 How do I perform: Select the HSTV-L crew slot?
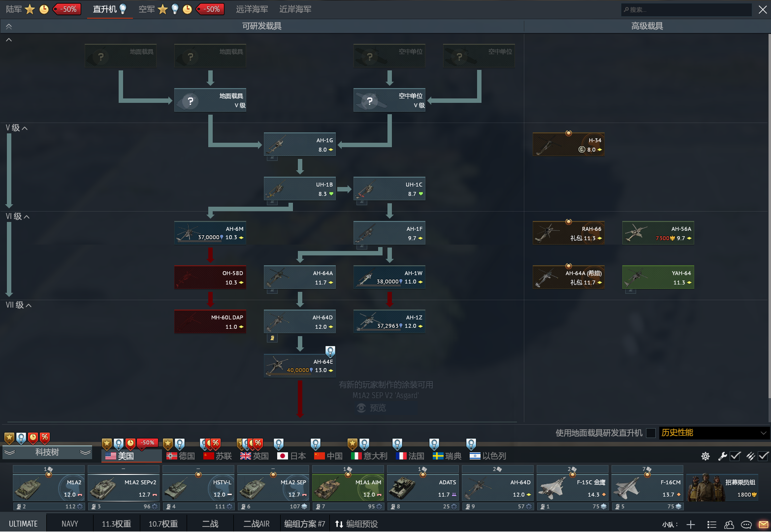[198, 489]
